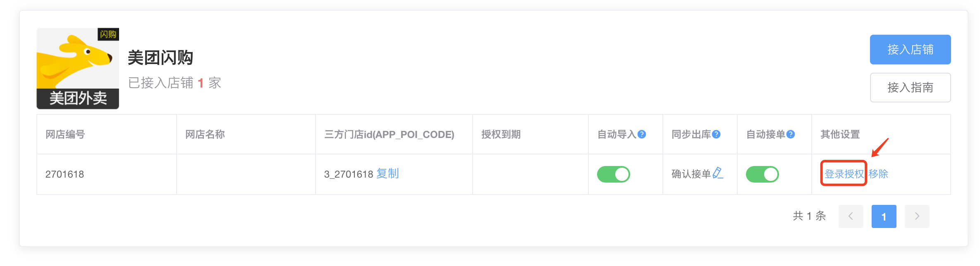Click the 接入店铺 blue button
Screen dimensions: 980x266
[910, 50]
